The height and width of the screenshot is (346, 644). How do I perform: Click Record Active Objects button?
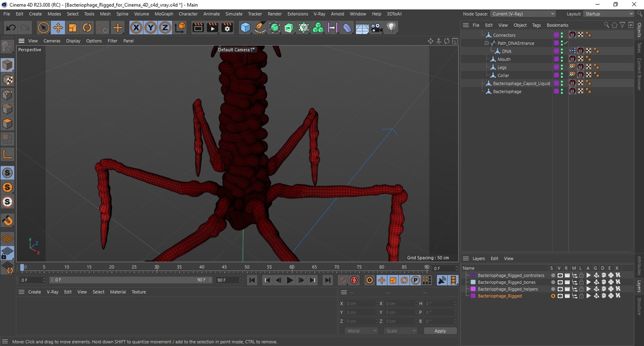343,280
